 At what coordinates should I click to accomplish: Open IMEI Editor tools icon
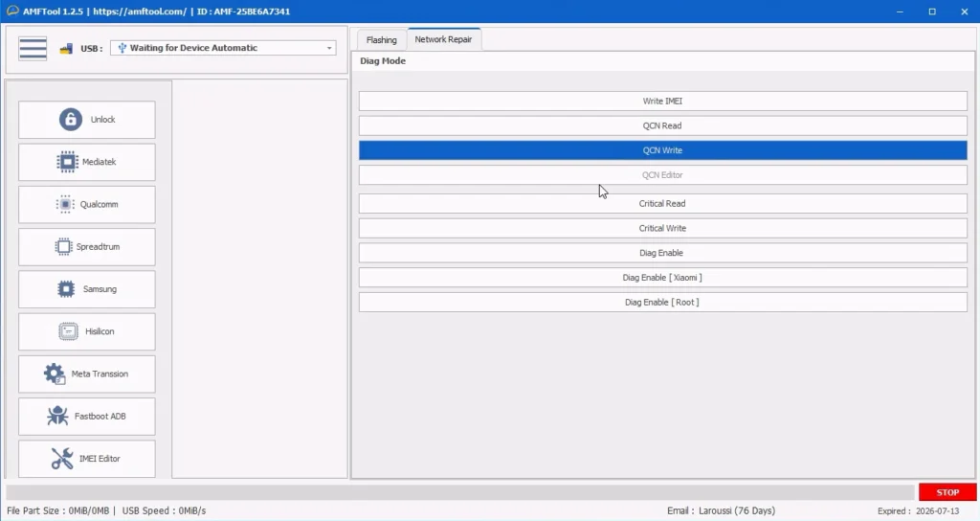pyautogui.click(x=61, y=459)
